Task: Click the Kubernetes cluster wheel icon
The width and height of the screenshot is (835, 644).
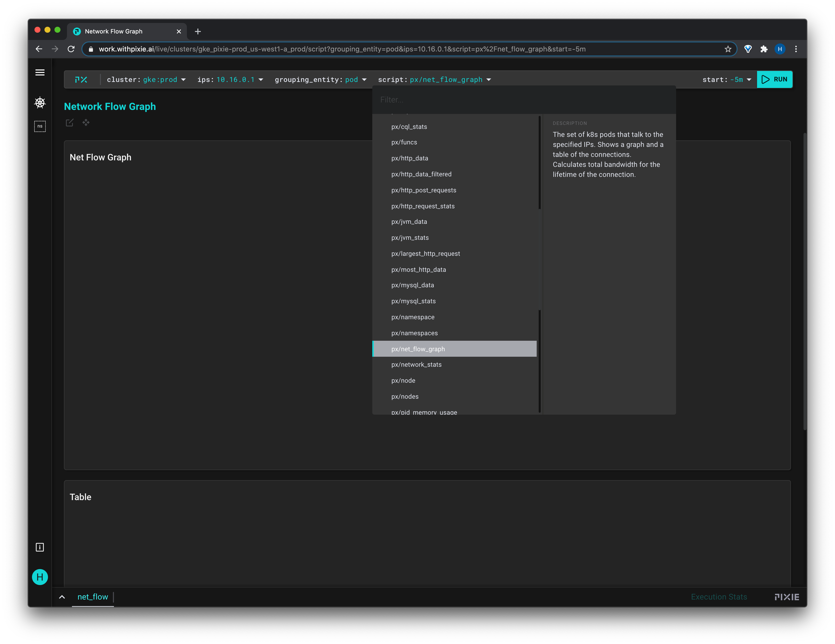Action: [40, 102]
